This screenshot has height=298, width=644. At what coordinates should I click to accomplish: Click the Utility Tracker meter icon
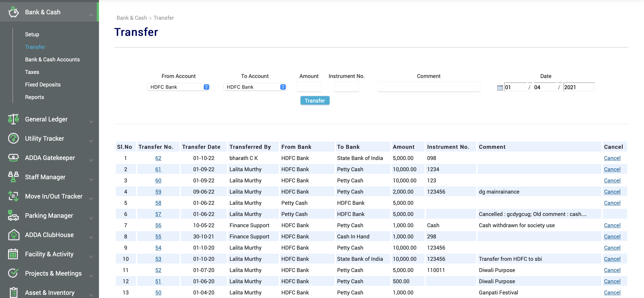[13, 138]
